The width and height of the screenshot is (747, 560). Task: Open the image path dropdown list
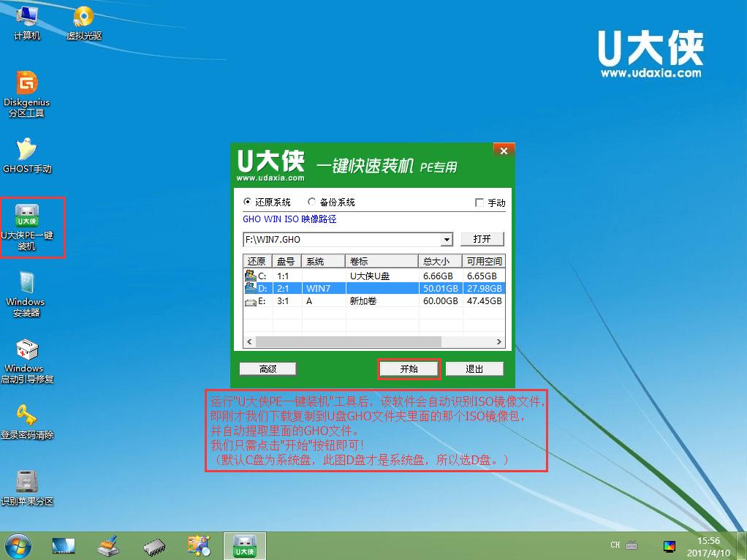446,239
